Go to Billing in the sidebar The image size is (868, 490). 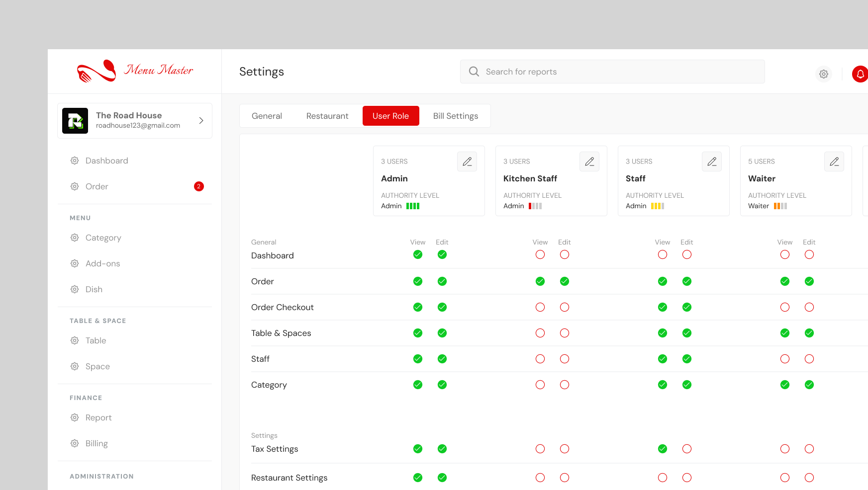pos(96,443)
